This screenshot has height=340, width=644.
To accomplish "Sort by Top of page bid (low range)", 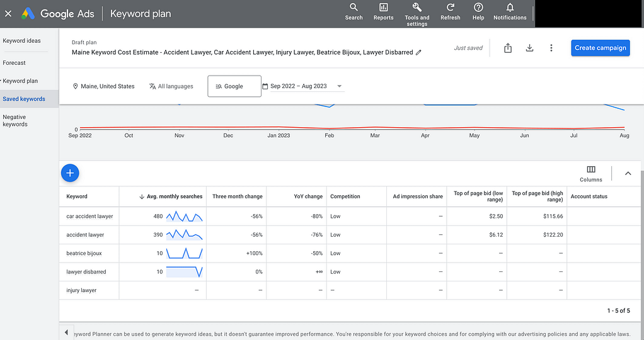I will pyautogui.click(x=478, y=196).
